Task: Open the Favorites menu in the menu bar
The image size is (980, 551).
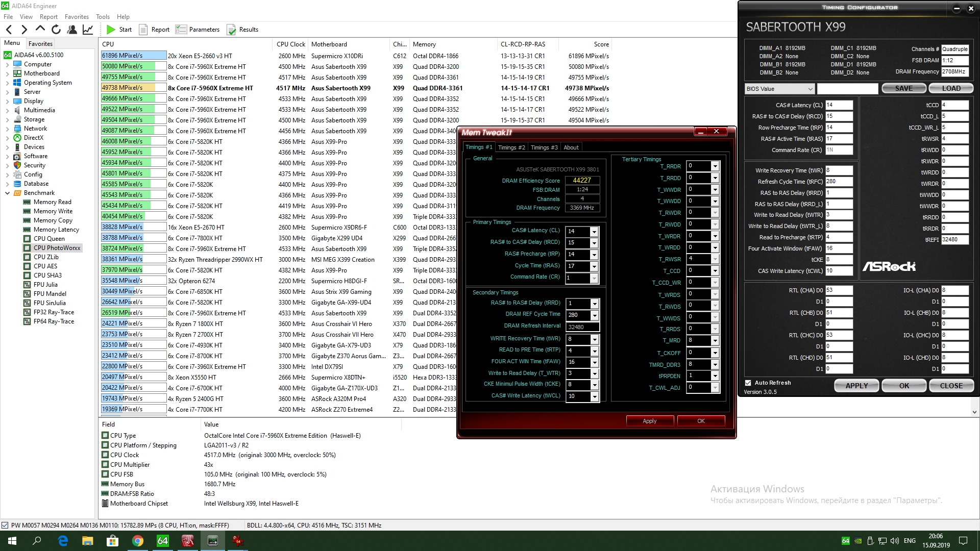Action: (77, 17)
